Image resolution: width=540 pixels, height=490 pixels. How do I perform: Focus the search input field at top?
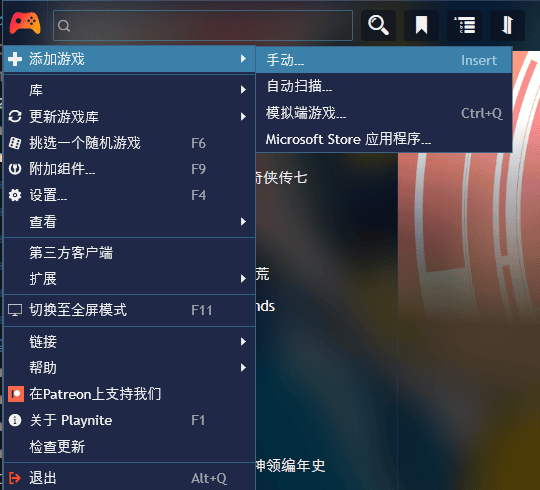(203, 25)
